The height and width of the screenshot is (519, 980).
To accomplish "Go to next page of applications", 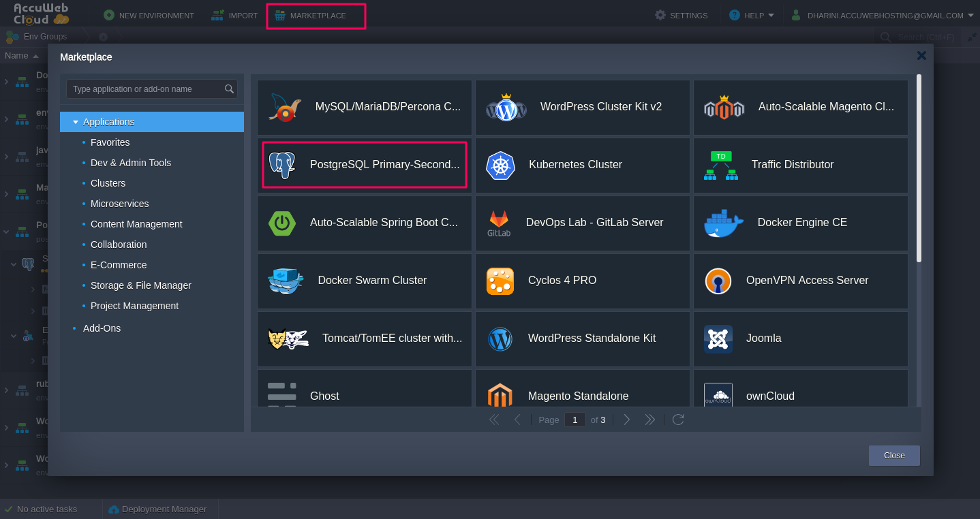I will point(627,420).
